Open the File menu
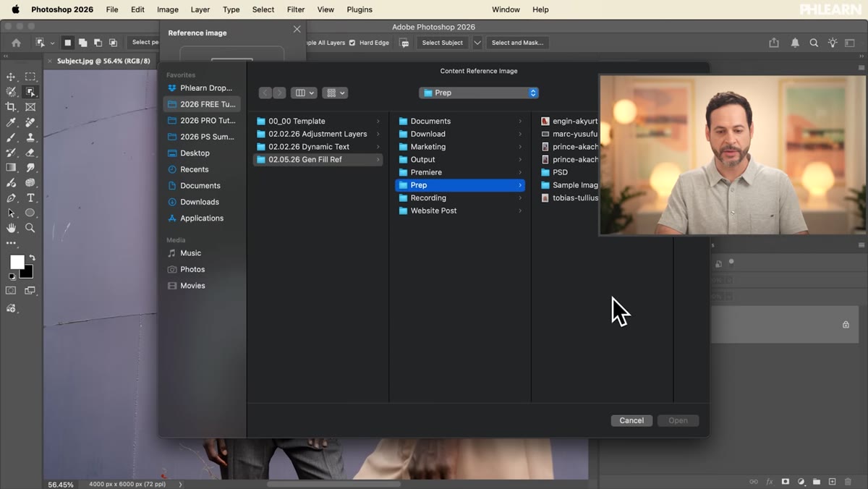868x489 pixels. pyautogui.click(x=112, y=9)
